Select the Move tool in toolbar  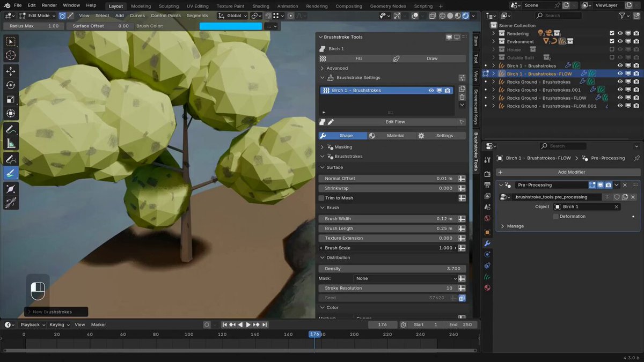point(11,71)
